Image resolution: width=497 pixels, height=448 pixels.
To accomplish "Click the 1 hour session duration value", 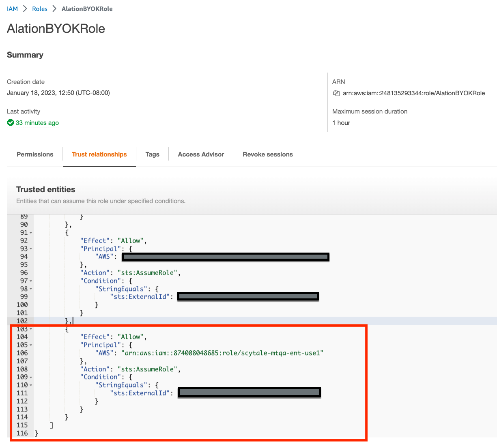I will click(x=341, y=122).
